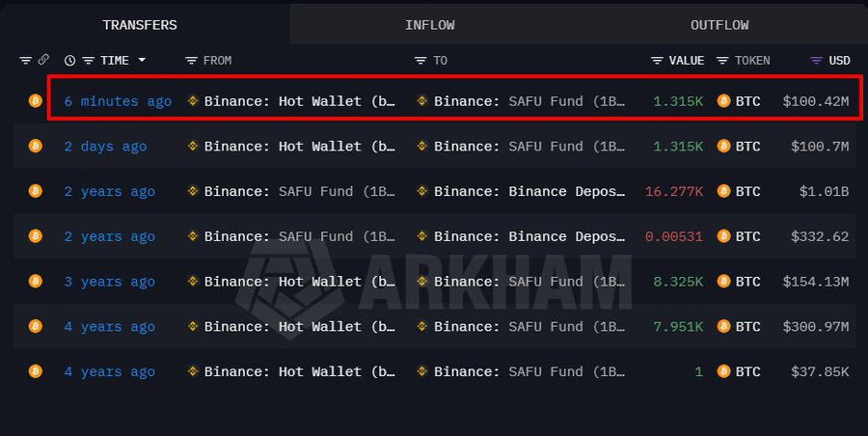Open the USD column filter
The height and width of the screenshot is (436, 868).
point(817,61)
